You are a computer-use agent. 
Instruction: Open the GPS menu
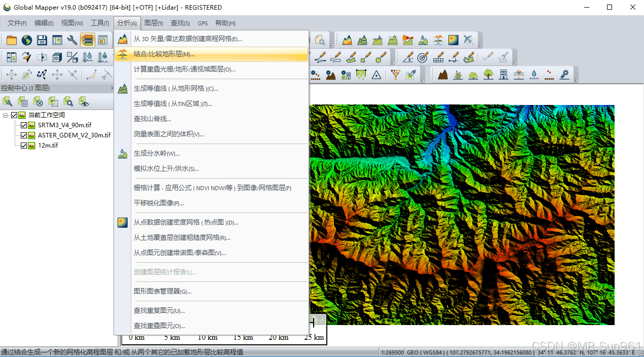(x=203, y=23)
